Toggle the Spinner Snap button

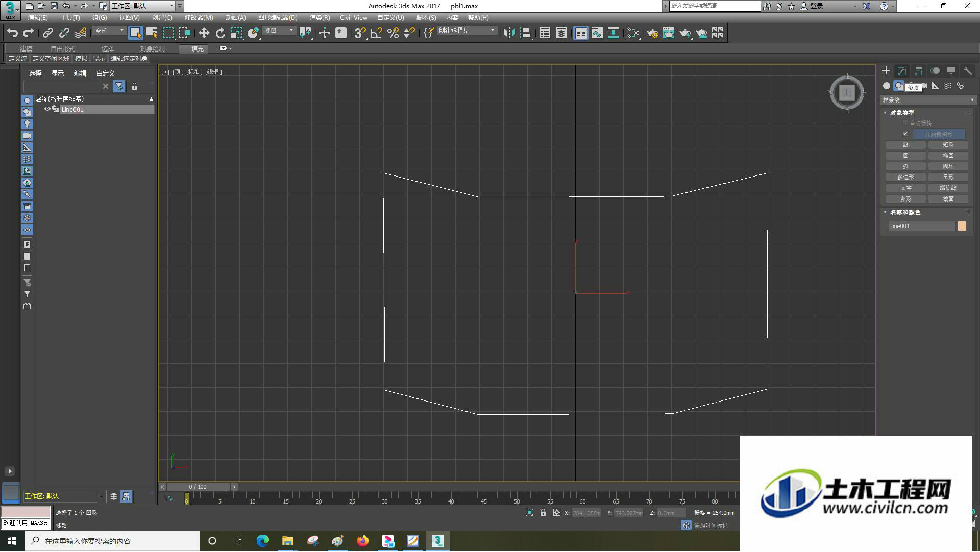coord(409,33)
